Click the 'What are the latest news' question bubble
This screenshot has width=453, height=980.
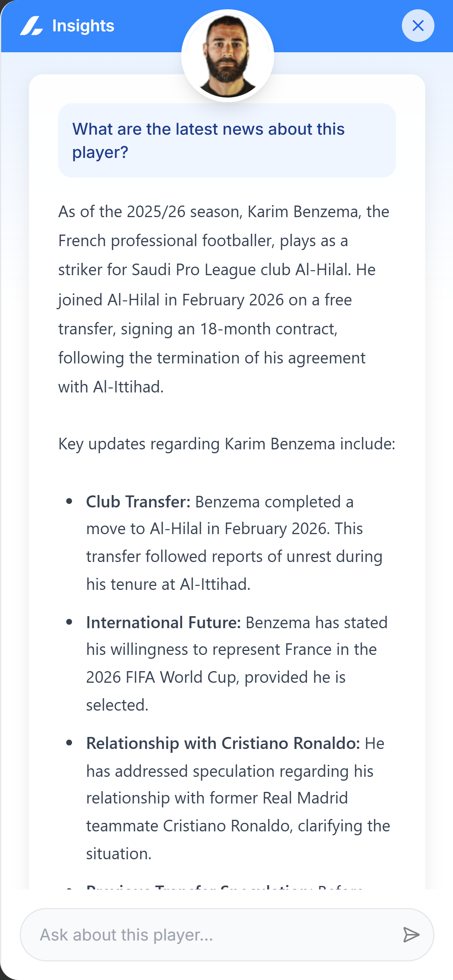227,140
